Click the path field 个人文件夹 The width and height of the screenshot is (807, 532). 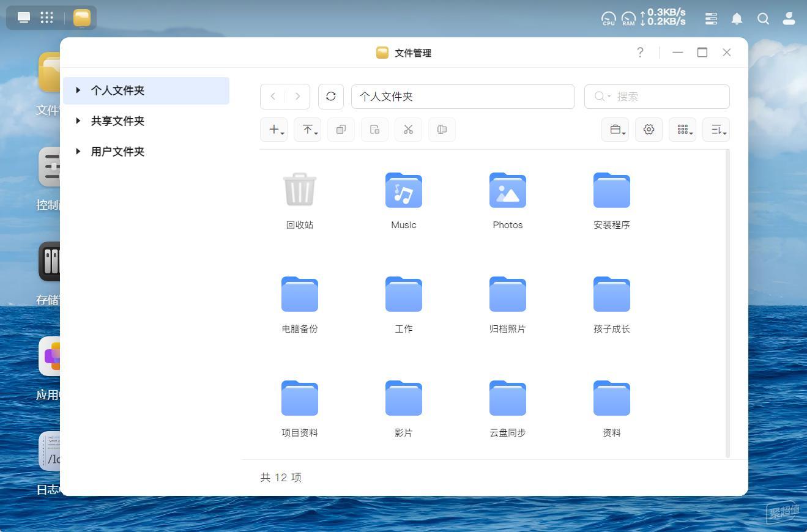(x=463, y=97)
